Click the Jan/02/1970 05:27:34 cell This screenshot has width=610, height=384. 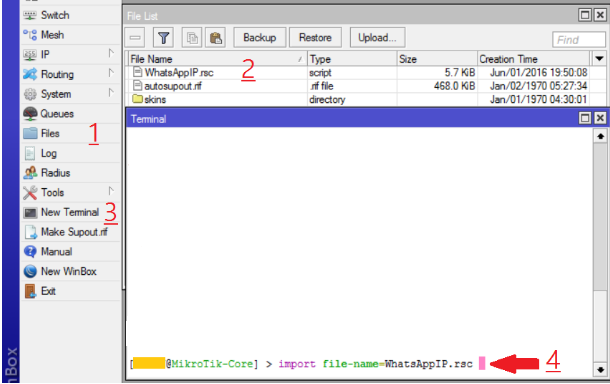pyautogui.click(x=538, y=86)
